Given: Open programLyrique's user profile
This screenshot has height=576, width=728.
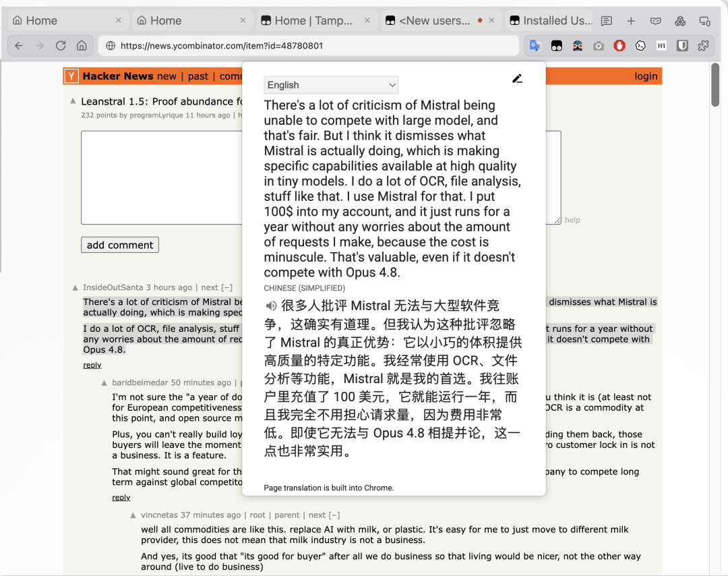Looking at the screenshot, I should pos(156,115).
